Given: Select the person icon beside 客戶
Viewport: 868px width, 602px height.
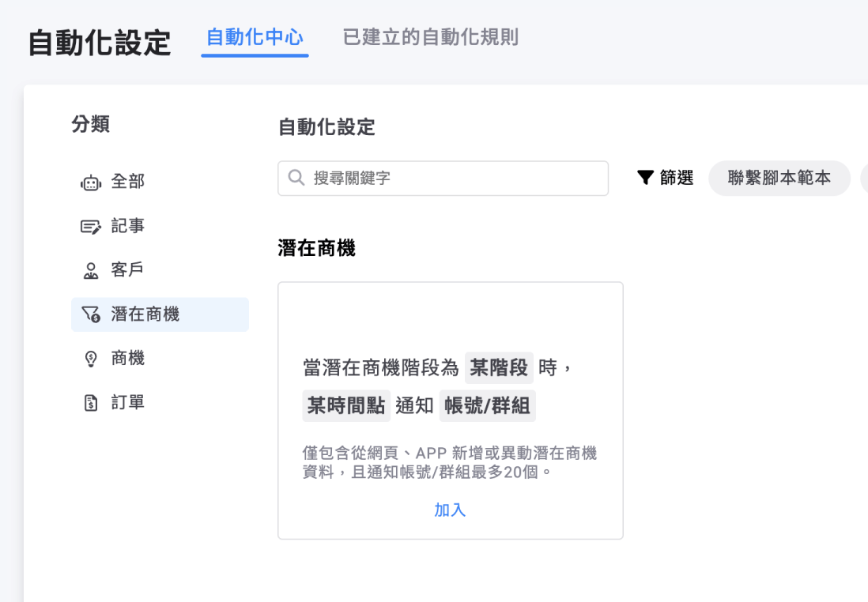Looking at the screenshot, I should [x=92, y=269].
